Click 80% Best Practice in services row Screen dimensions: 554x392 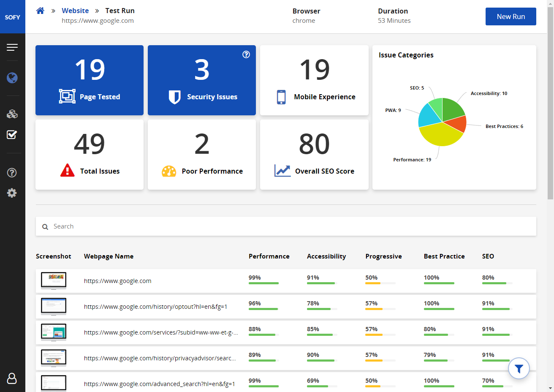(430, 329)
